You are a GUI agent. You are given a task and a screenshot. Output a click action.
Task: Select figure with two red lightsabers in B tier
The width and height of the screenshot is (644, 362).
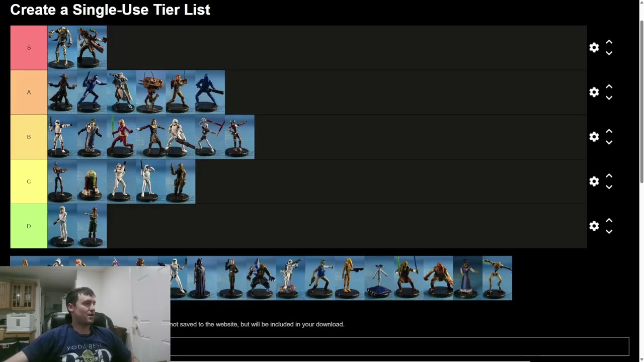point(210,137)
